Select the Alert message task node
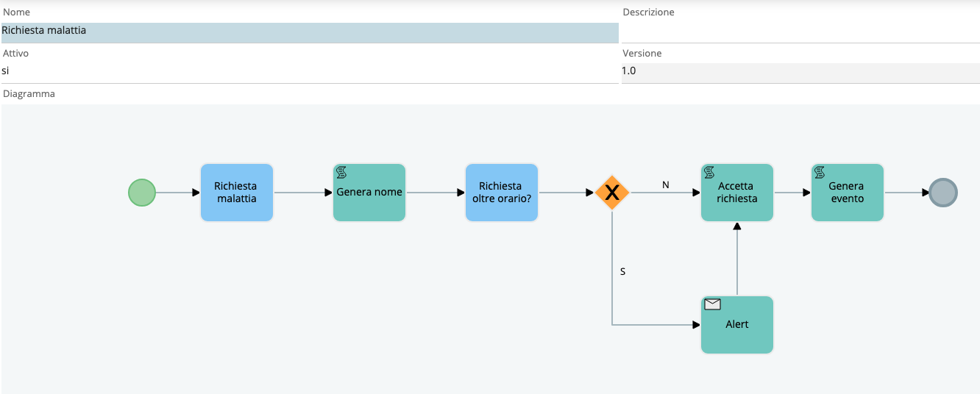This screenshot has width=980, height=394. (x=737, y=325)
